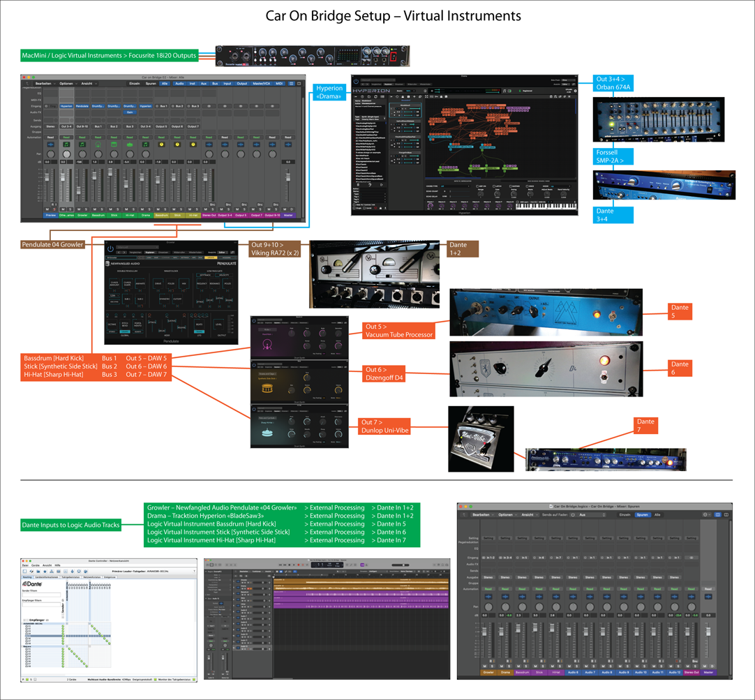755x700 pixels.
Task: Click the Hyperion plugin power icon
Action: tap(355, 82)
